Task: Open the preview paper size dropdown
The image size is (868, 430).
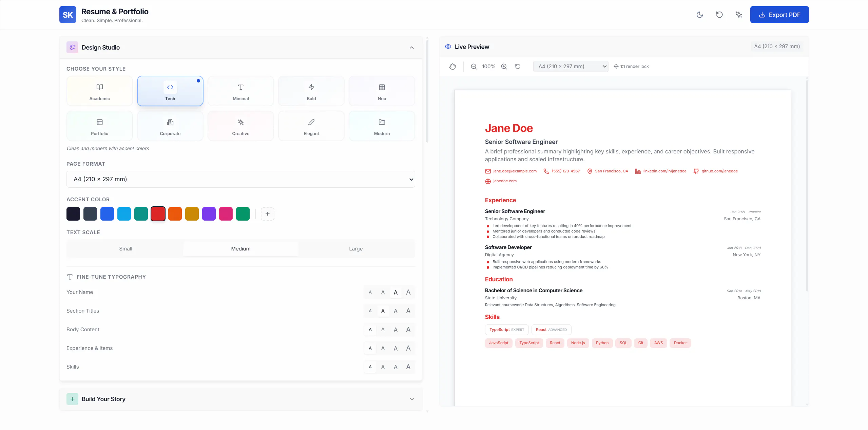Action: click(571, 67)
